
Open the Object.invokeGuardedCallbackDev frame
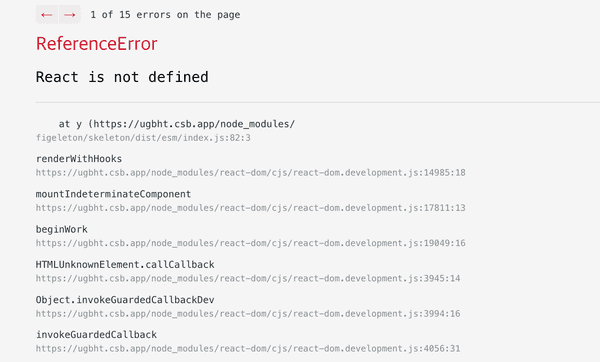[x=125, y=300]
